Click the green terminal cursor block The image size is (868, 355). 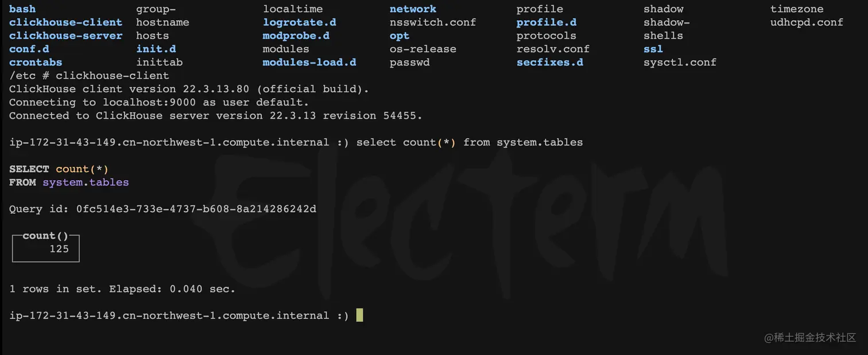coord(359,315)
